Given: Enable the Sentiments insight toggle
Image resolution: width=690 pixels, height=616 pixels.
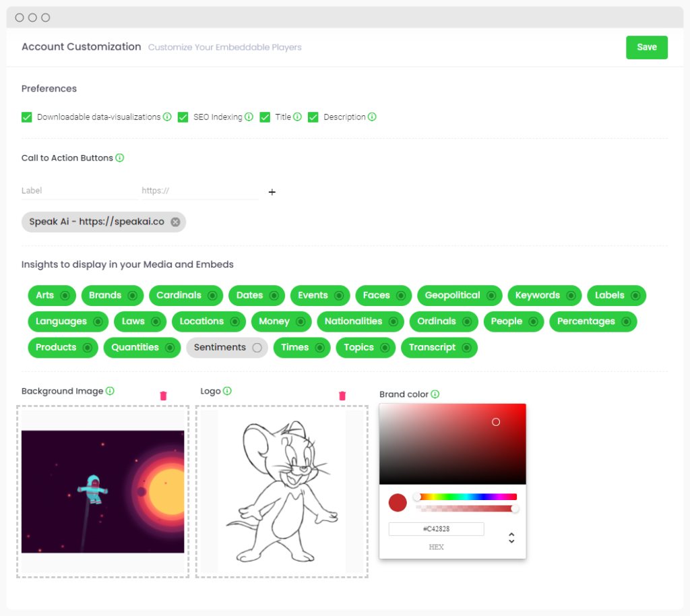Looking at the screenshot, I should coord(256,348).
